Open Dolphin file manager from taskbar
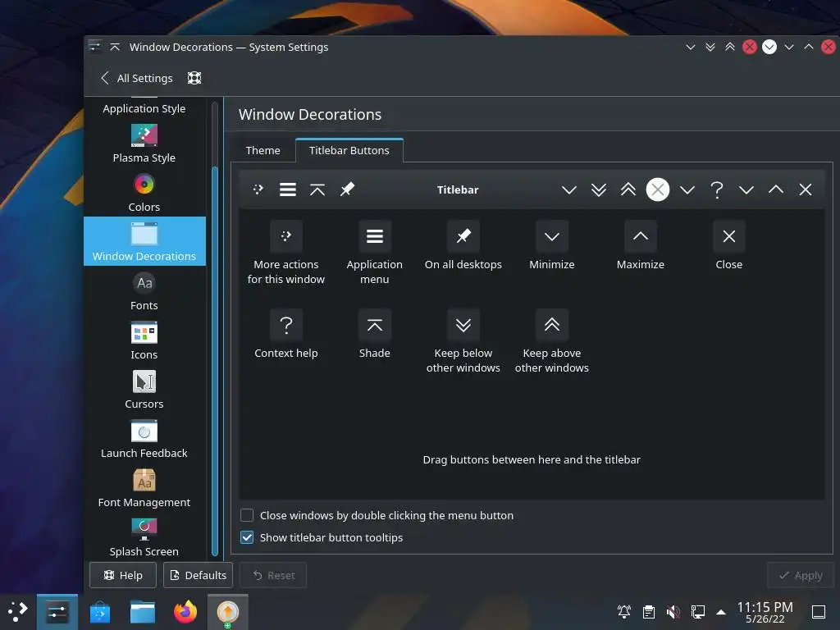 [x=143, y=612]
